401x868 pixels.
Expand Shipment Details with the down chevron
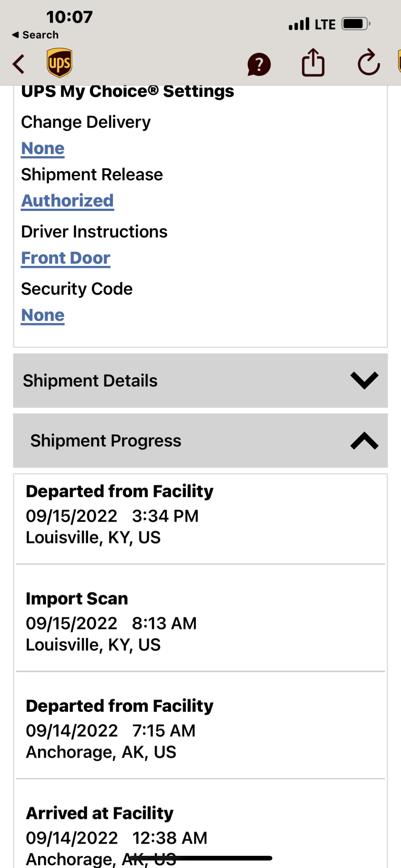(x=364, y=380)
